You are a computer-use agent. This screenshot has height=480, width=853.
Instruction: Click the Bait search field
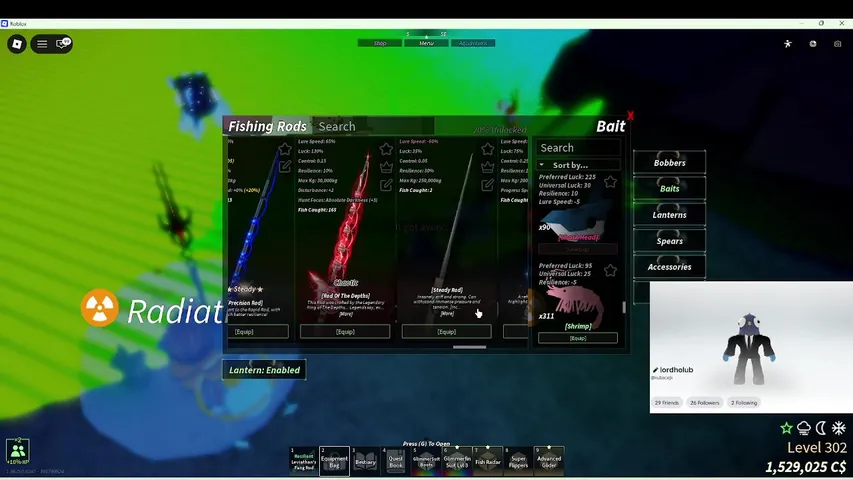[578, 147]
